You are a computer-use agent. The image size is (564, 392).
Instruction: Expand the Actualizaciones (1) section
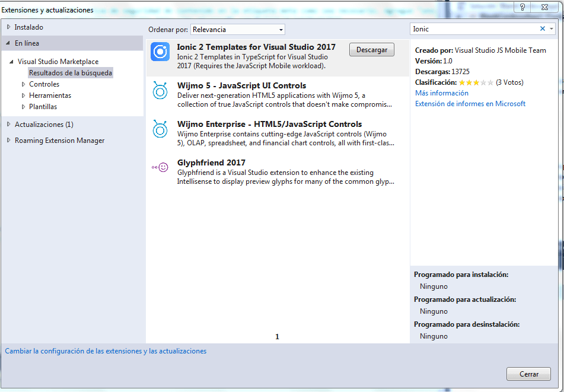pos(8,125)
